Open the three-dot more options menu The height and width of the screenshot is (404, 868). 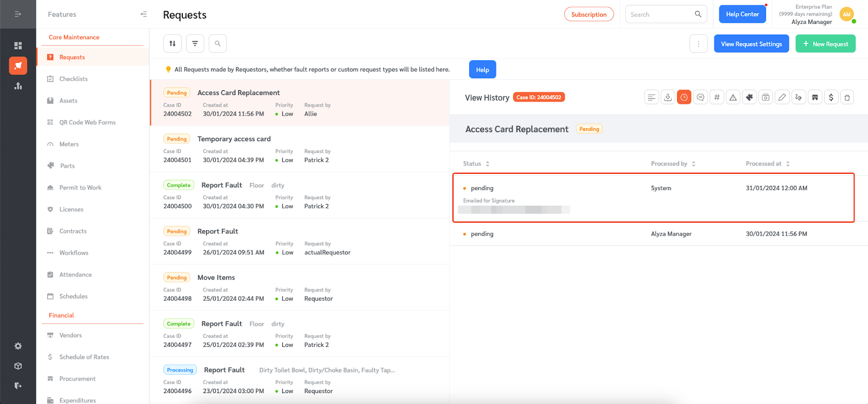[x=698, y=44]
